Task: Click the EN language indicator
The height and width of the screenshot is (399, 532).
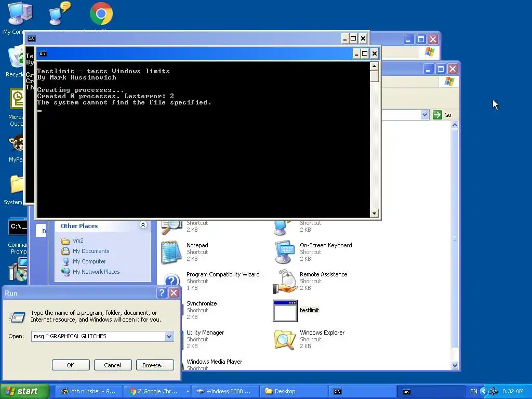Action: click(474, 391)
